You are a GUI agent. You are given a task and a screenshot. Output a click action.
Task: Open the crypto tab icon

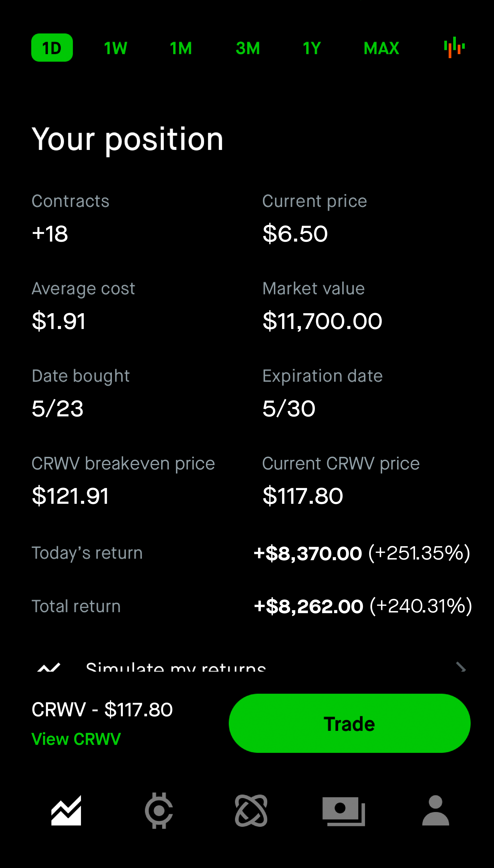pyautogui.click(x=159, y=810)
